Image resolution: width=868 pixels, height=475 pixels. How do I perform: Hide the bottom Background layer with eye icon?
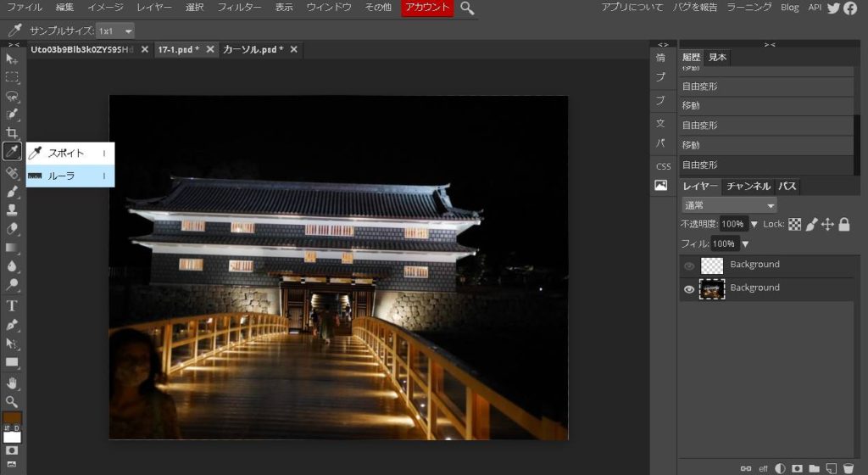(689, 289)
